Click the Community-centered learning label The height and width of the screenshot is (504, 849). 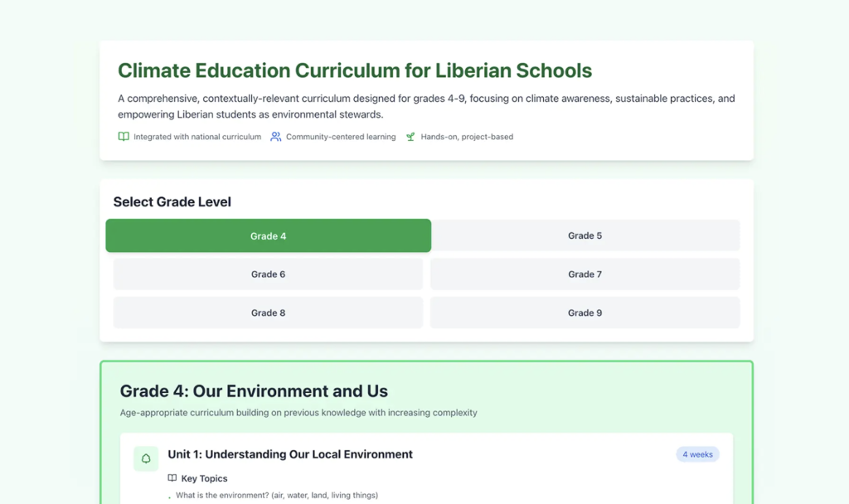tap(341, 137)
